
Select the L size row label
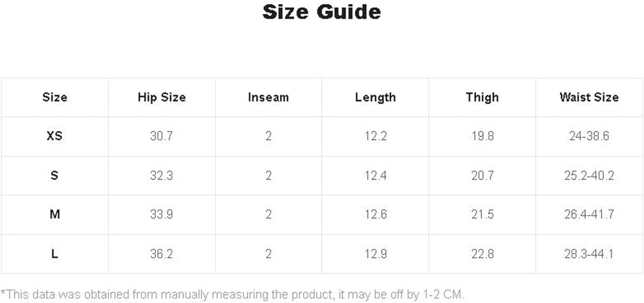point(55,254)
